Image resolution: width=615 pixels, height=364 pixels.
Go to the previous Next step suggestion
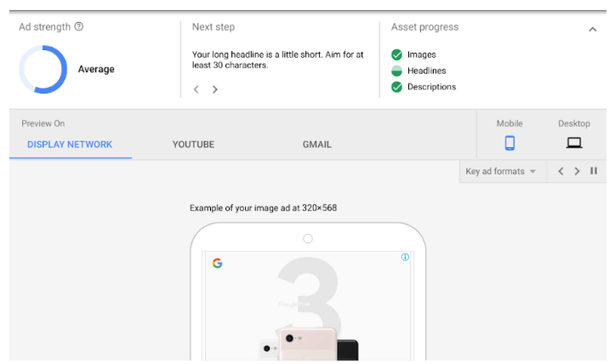[196, 89]
